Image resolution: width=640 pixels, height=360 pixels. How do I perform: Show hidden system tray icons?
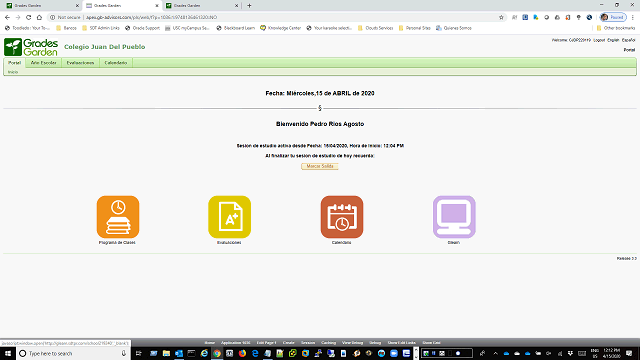[x=496, y=353]
